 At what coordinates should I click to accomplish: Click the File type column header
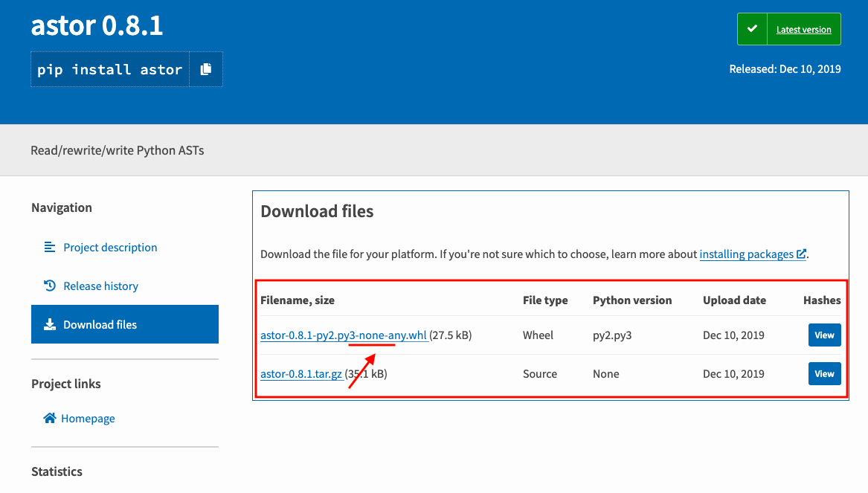coord(545,300)
